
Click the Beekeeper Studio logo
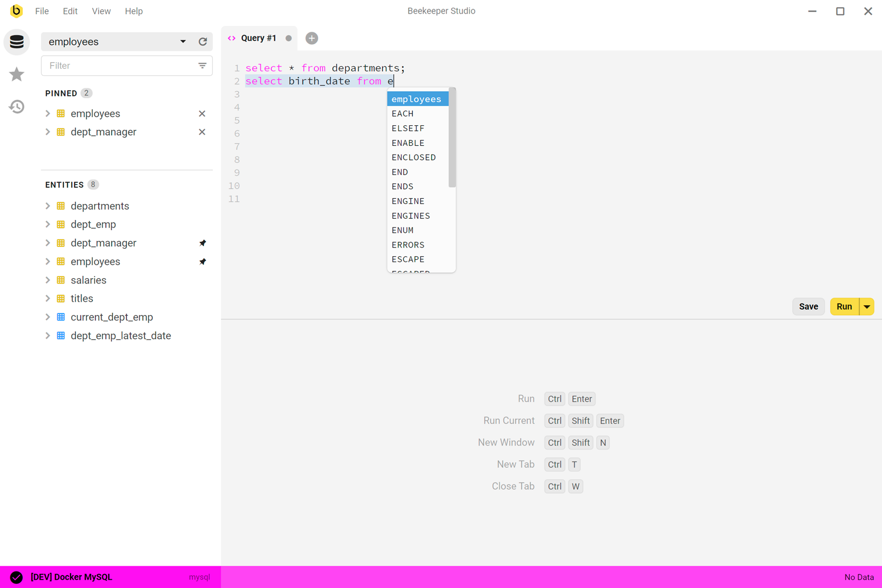pos(16,11)
